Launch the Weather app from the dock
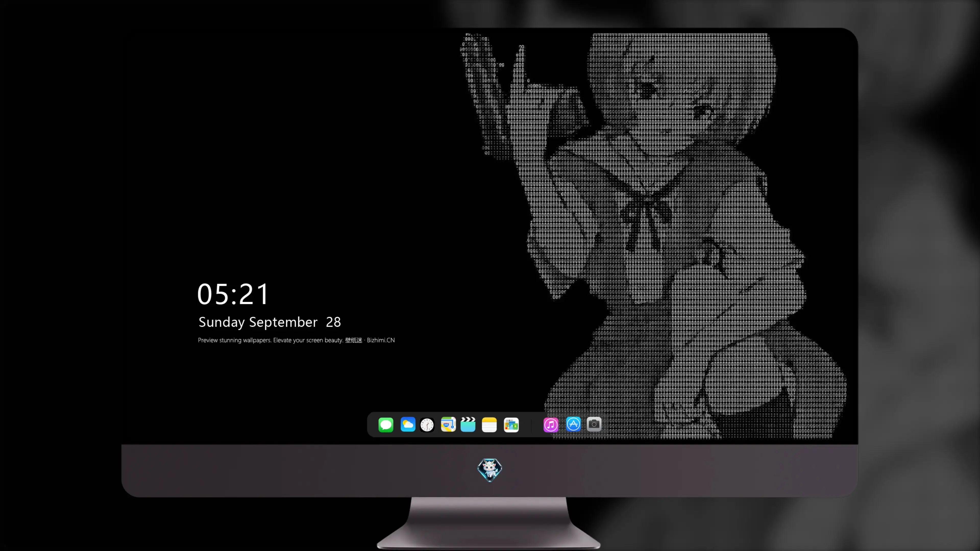Image resolution: width=980 pixels, height=551 pixels. click(x=408, y=425)
